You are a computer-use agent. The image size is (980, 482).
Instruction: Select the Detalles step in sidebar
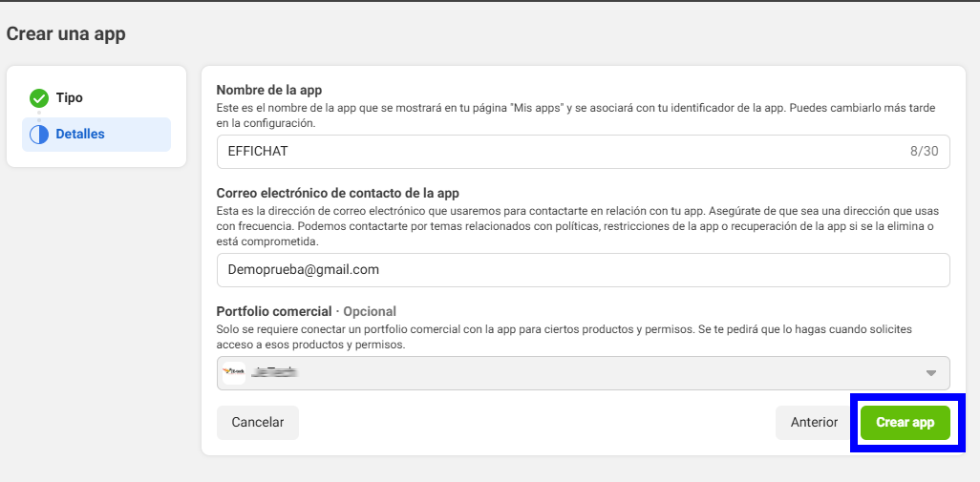point(96,135)
